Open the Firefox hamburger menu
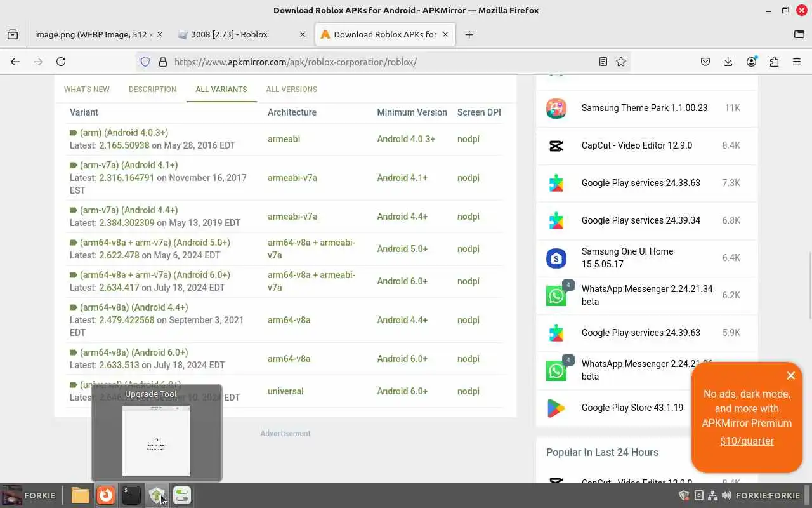The image size is (812, 508). pos(797,62)
